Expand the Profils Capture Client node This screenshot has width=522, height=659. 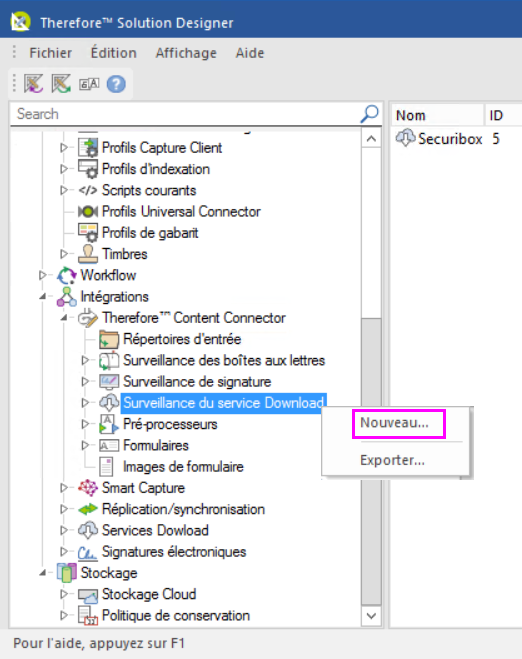64,148
